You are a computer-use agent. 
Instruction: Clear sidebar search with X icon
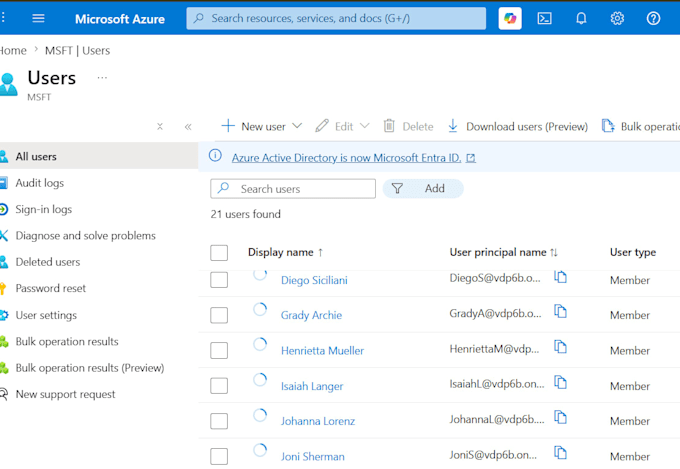(160, 127)
